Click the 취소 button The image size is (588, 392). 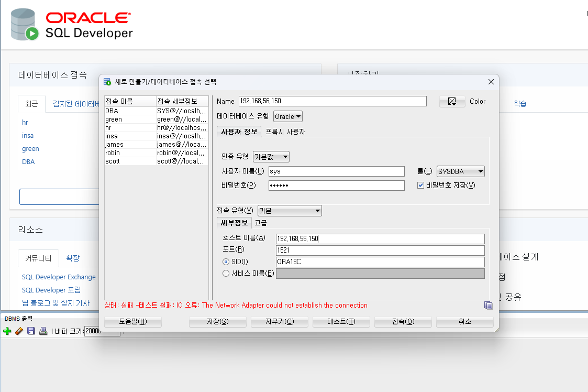464,322
